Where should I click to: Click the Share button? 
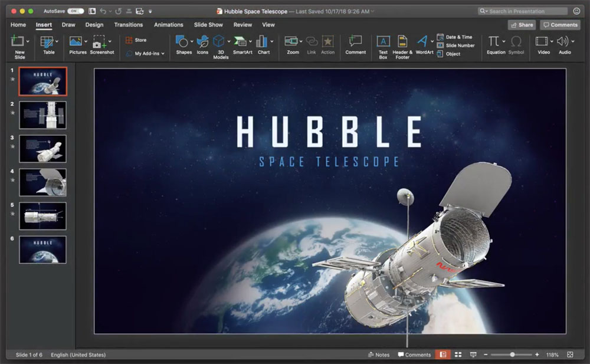(x=522, y=25)
